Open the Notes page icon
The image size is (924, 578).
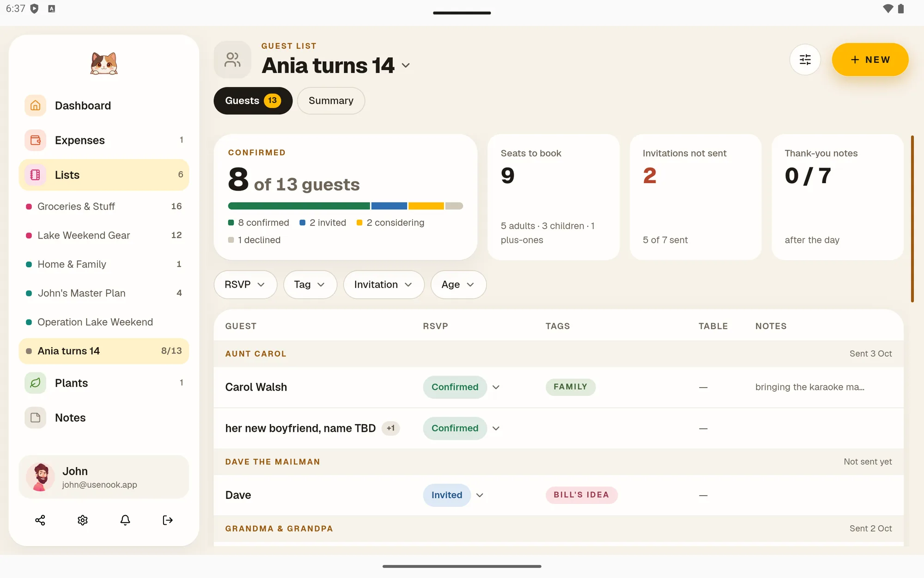tap(35, 418)
